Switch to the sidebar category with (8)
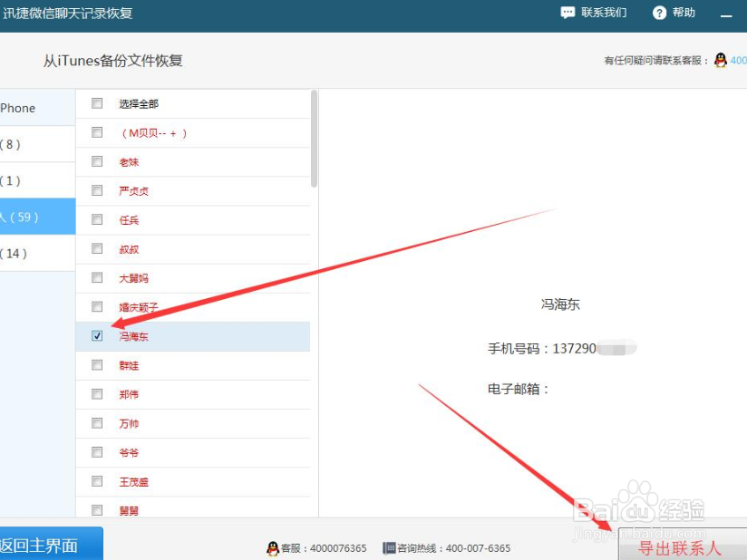This screenshot has width=747, height=560. 38,144
